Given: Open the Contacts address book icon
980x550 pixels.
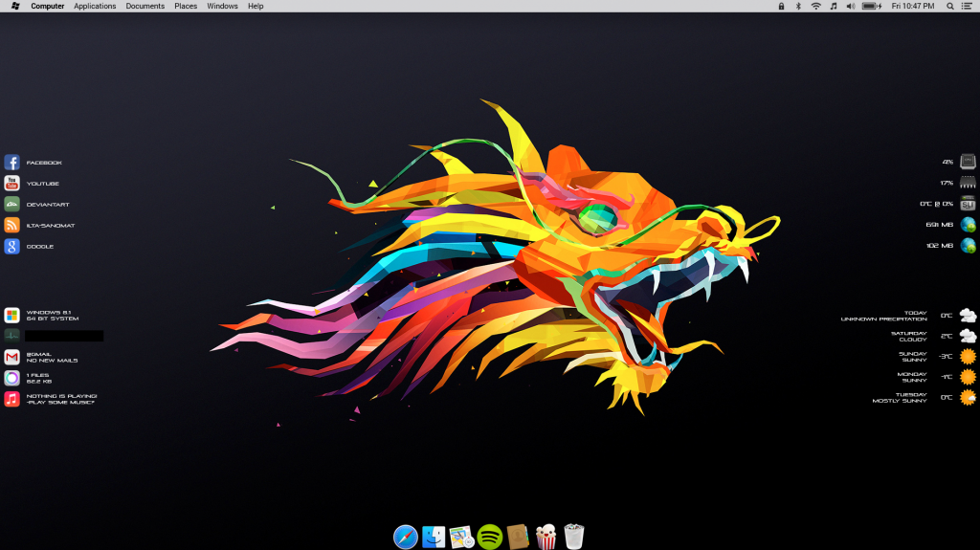Looking at the screenshot, I should (x=518, y=537).
